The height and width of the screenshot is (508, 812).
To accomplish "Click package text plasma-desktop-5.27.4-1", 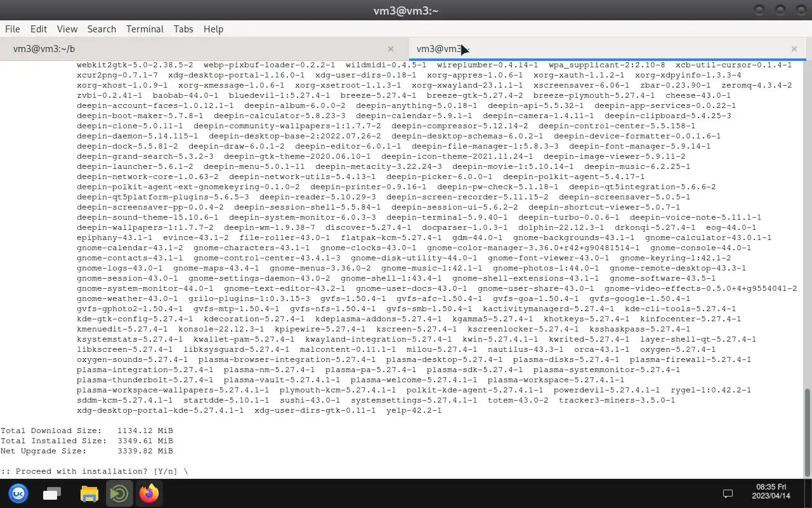I will point(444,359).
